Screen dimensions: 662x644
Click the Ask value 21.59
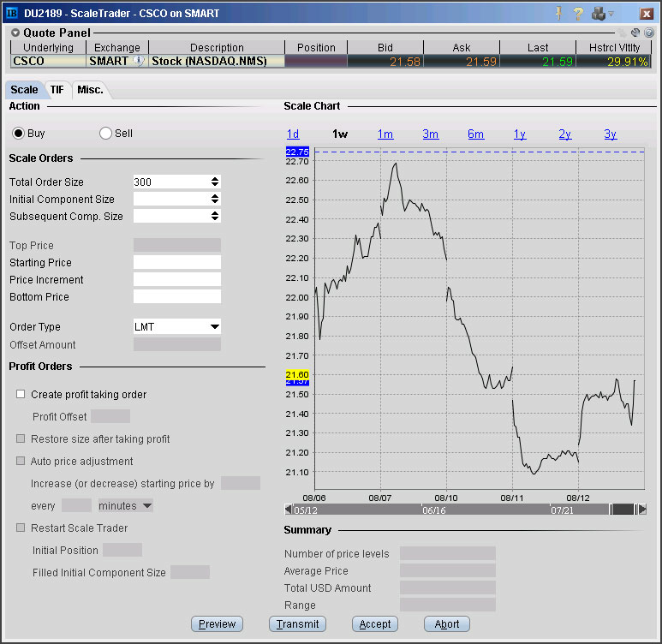click(x=462, y=62)
